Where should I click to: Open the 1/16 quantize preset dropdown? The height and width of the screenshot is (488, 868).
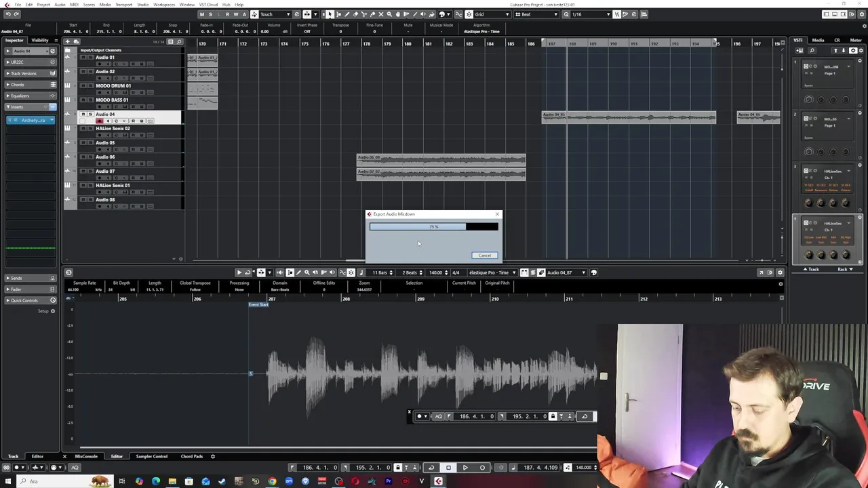590,14
